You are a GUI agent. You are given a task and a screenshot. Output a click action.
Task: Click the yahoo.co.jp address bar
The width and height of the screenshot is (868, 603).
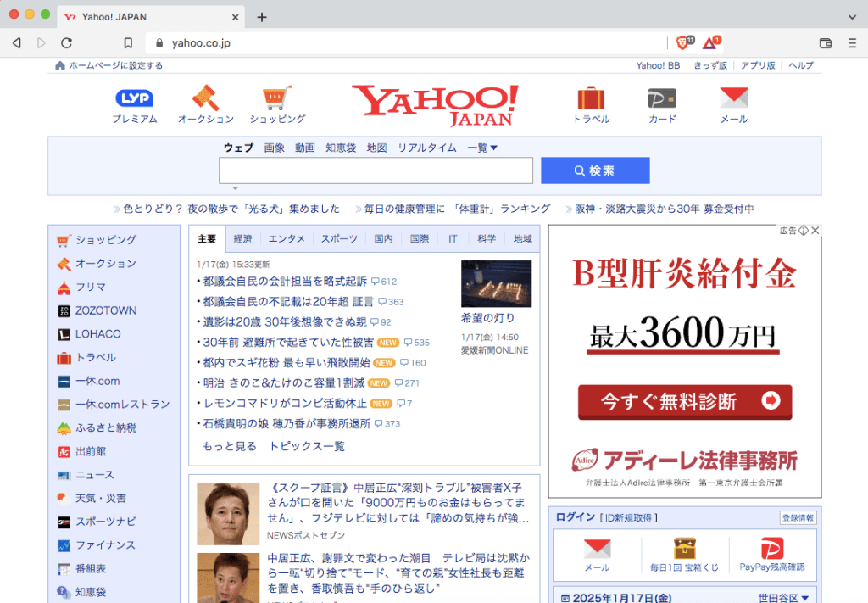point(407,43)
